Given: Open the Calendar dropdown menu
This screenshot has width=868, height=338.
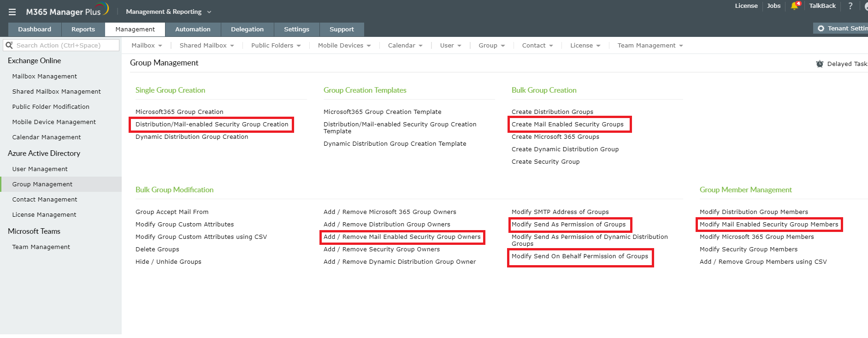Looking at the screenshot, I should pos(405,45).
